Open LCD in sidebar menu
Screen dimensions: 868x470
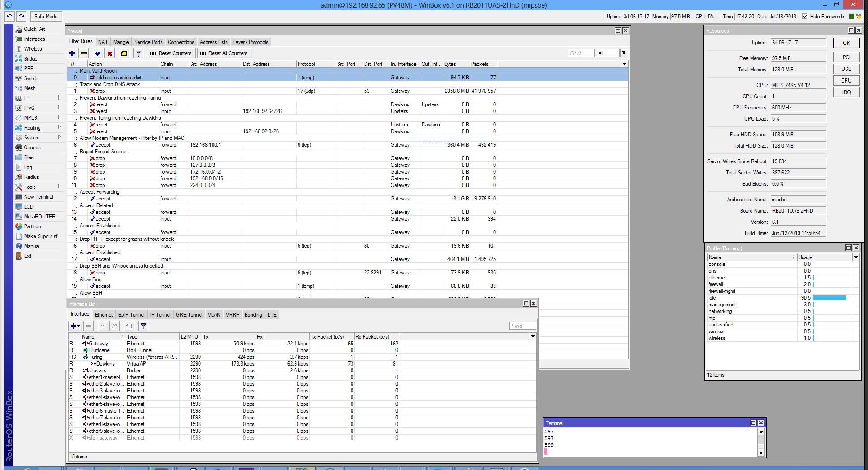(x=29, y=207)
